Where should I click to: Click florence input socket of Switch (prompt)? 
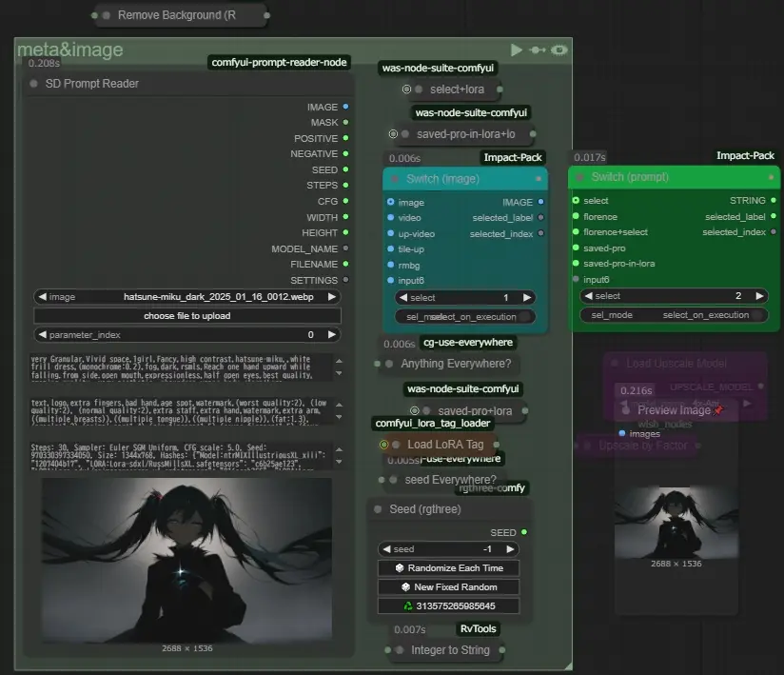click(576, 217)
